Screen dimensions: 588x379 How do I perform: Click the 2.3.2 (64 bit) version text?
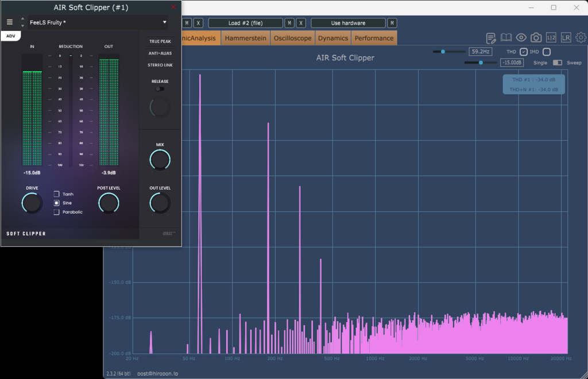click(x=118, y=373)
